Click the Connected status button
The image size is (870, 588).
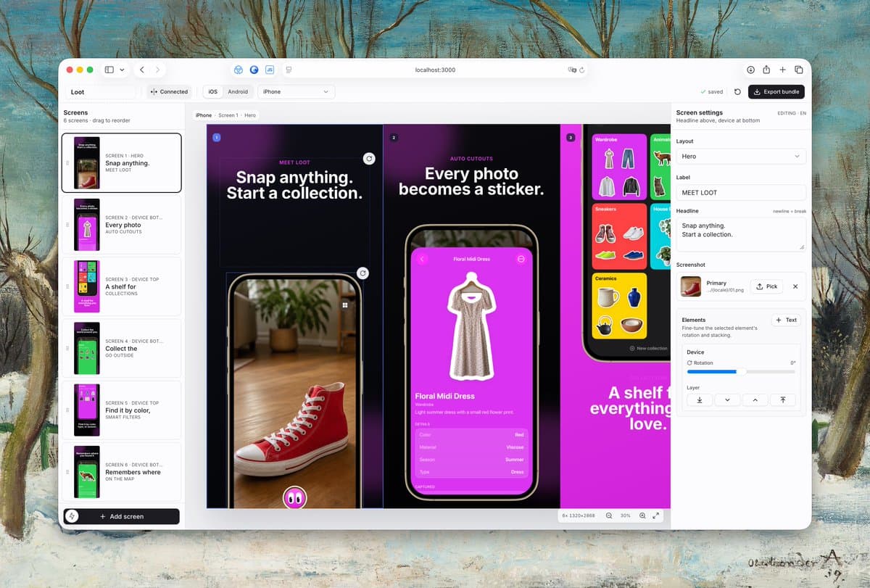pos(169,92)
